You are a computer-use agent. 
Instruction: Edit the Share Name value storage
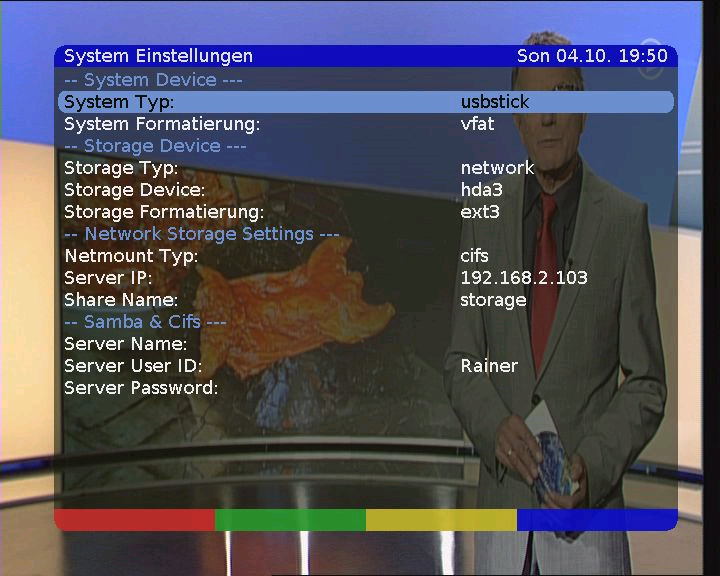[x=493, y=300]
